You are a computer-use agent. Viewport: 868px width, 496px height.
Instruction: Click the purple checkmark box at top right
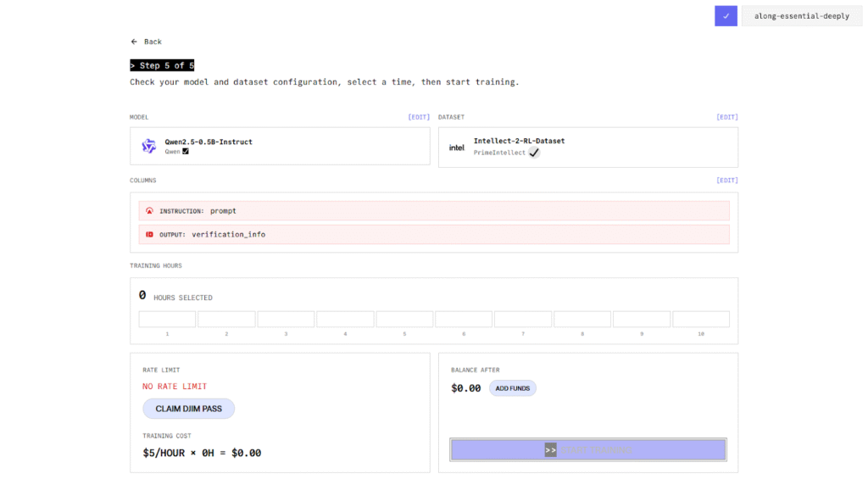(x=726, y=16)
